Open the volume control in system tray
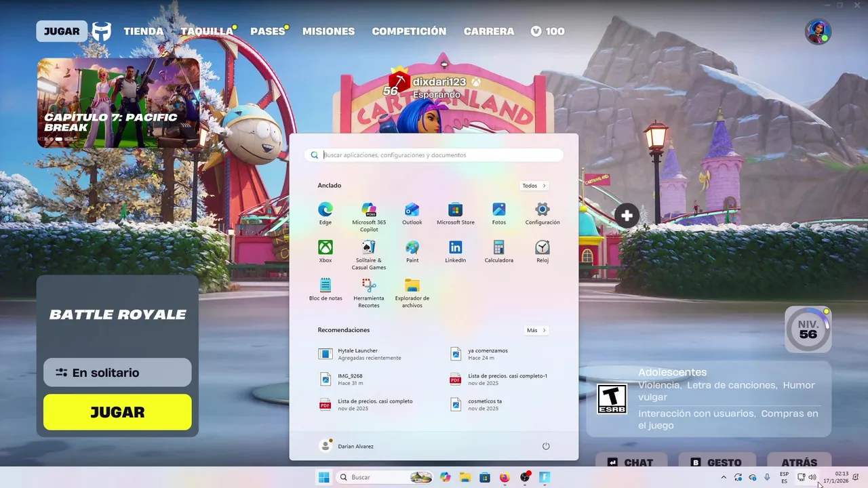Viewport: 868px width, 488px height. tap(812, 477)
